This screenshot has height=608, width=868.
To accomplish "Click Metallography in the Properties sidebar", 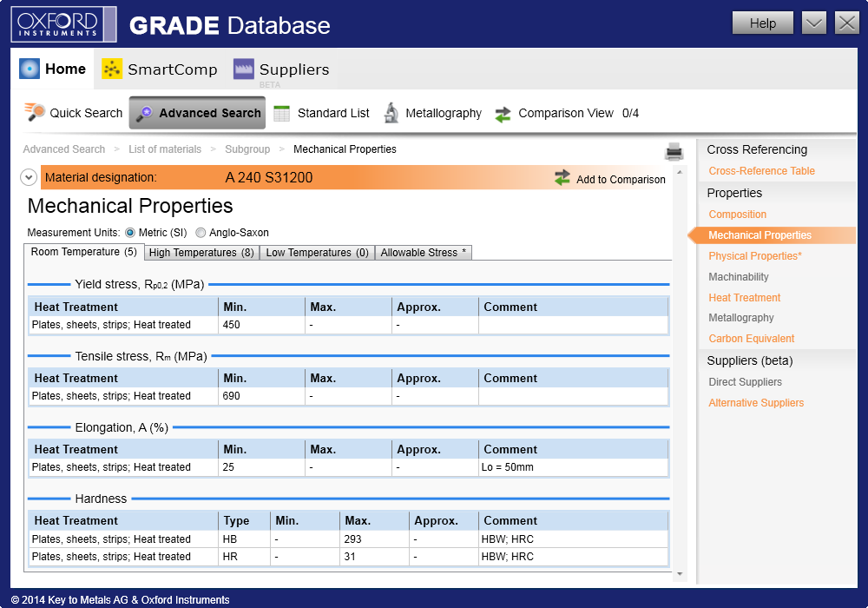I will coord(741,318).
